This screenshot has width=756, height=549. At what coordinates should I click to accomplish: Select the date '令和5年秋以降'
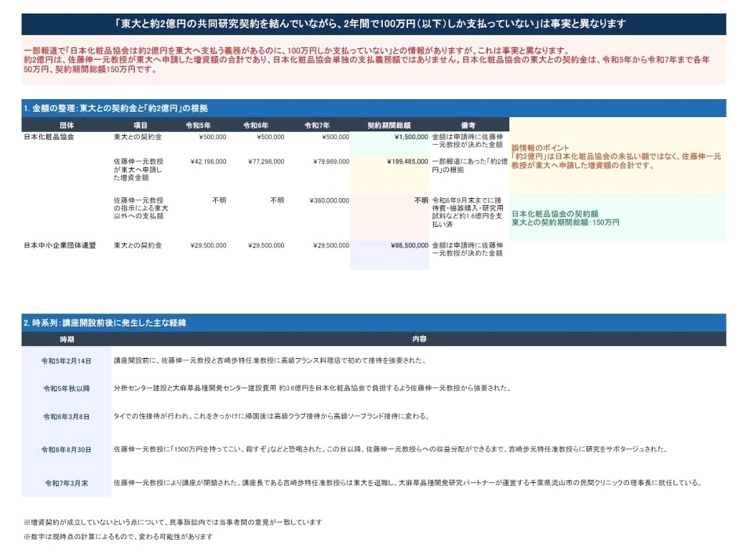[67, 388]
